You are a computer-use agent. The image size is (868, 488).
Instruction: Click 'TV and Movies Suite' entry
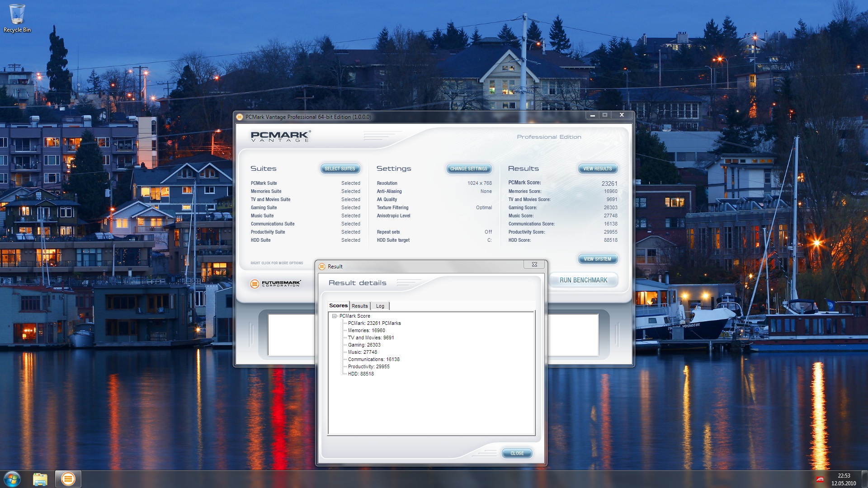270,200
